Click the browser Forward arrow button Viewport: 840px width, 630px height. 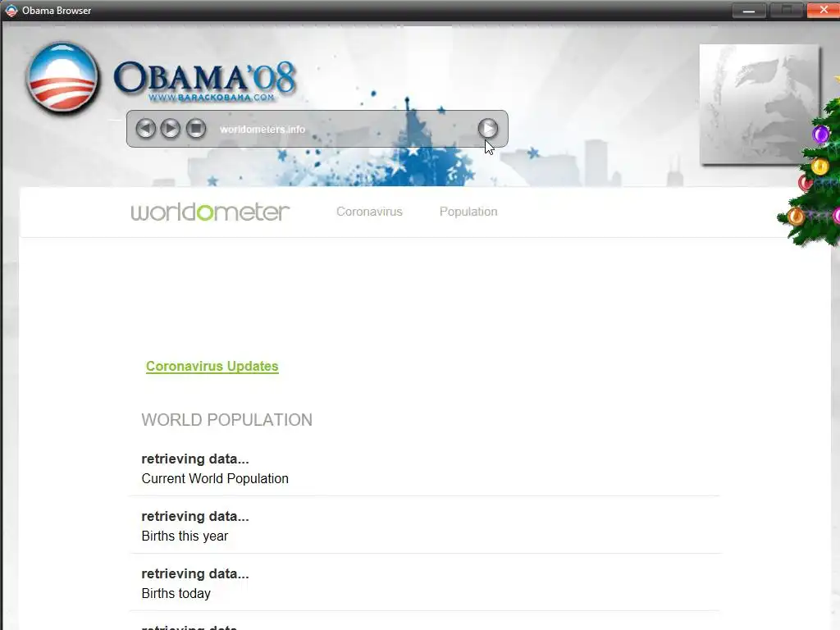coord(171,129)
